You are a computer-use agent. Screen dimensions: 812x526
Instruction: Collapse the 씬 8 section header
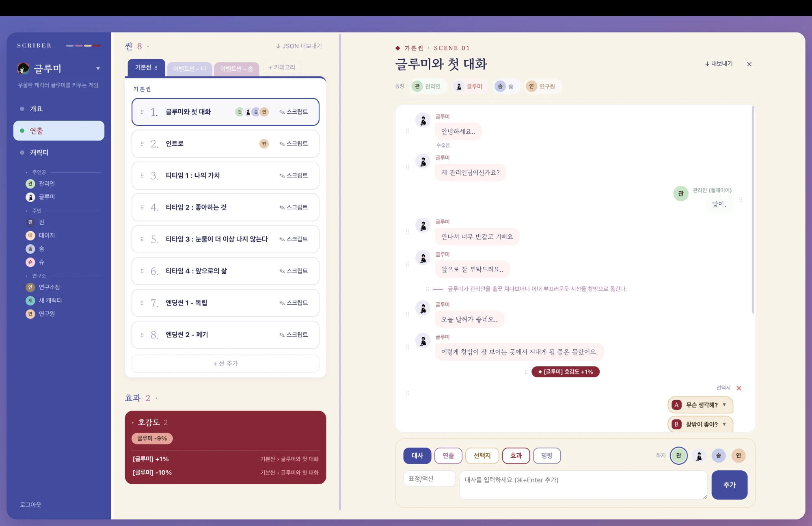coord(137,46)
